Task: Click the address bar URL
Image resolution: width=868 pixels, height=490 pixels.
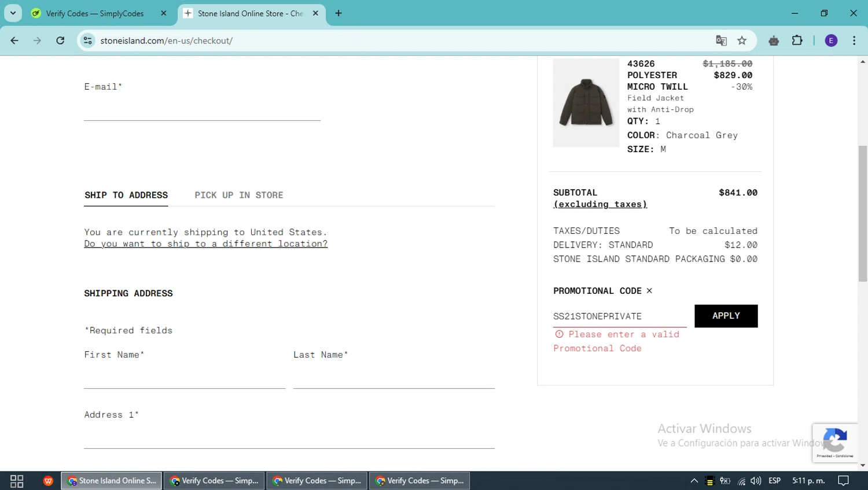Action: [x=167, y=40]
